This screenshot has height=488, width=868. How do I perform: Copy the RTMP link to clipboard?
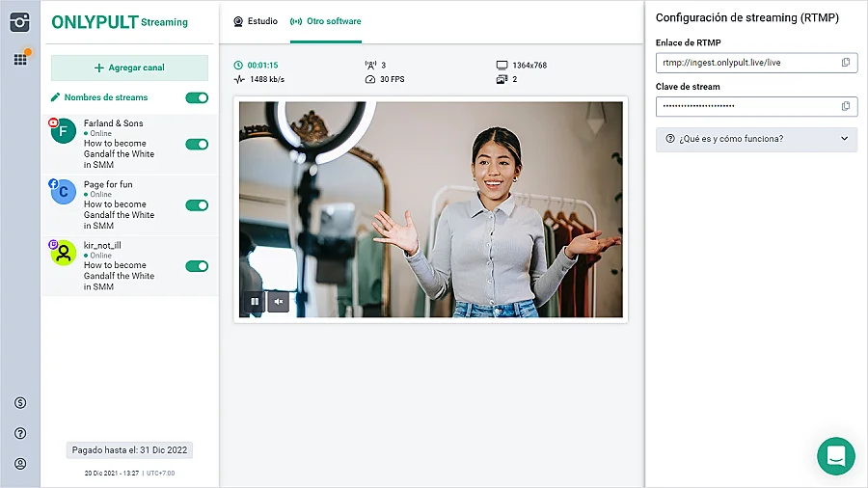pos(846,63)
